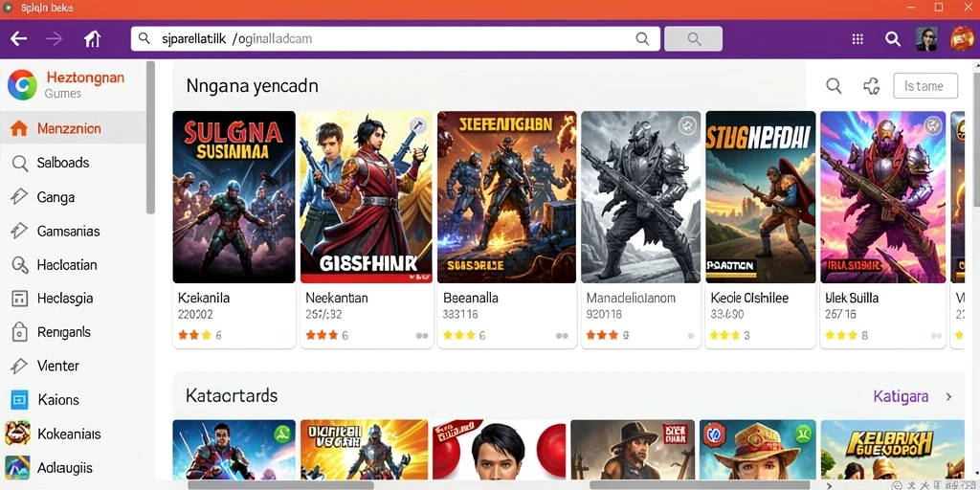
Task: Click the Kataortards section heading
Action: click(232, 395)
